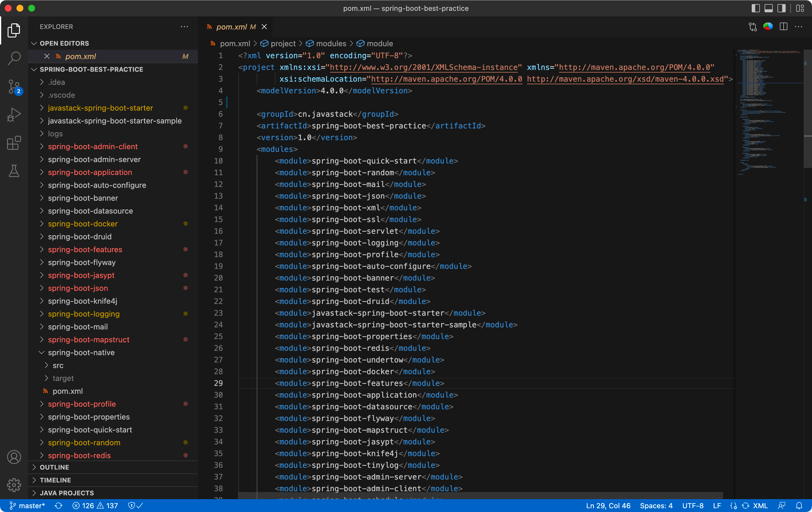Click Ln 29, Col 46 status entry
812x512 pixels.
(608, 506)
